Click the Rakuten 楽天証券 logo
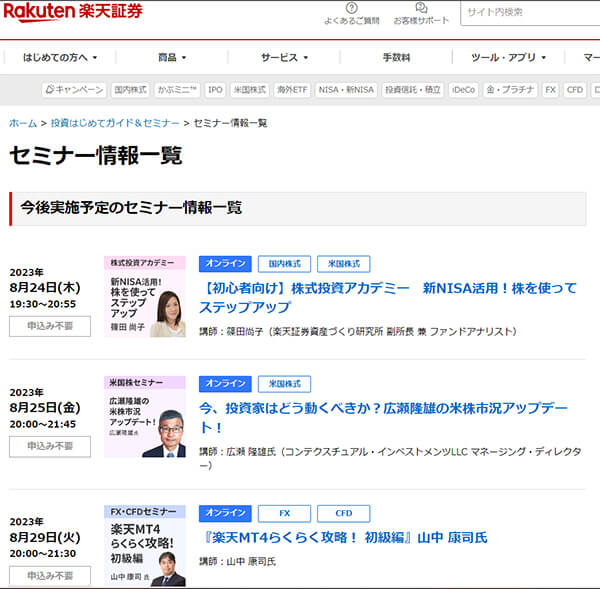The image size is (600, 589). pos(73,11)
